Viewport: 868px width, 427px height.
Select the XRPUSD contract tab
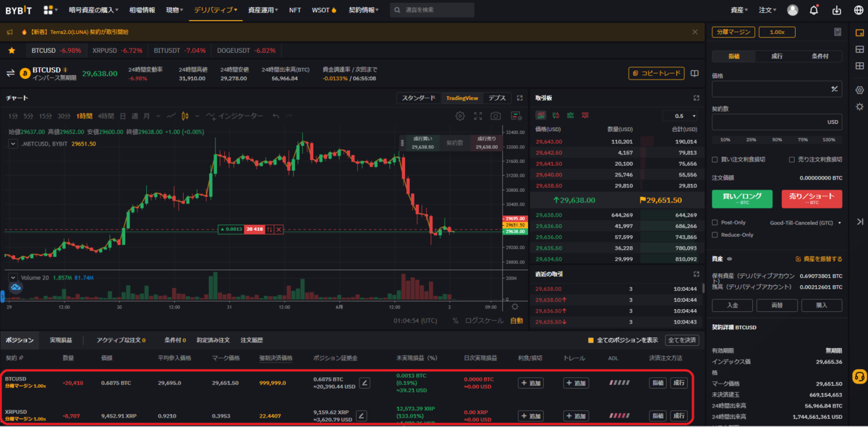click(117, 51)
